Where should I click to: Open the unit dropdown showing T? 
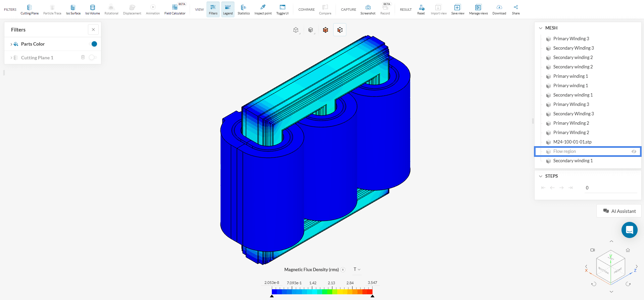pyautogui.click(x=357, y=269)
